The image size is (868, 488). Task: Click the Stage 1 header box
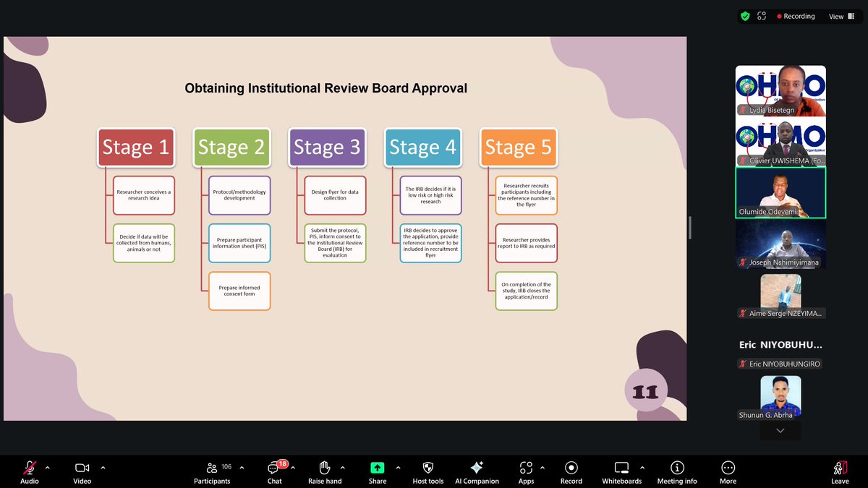[136, 147]
